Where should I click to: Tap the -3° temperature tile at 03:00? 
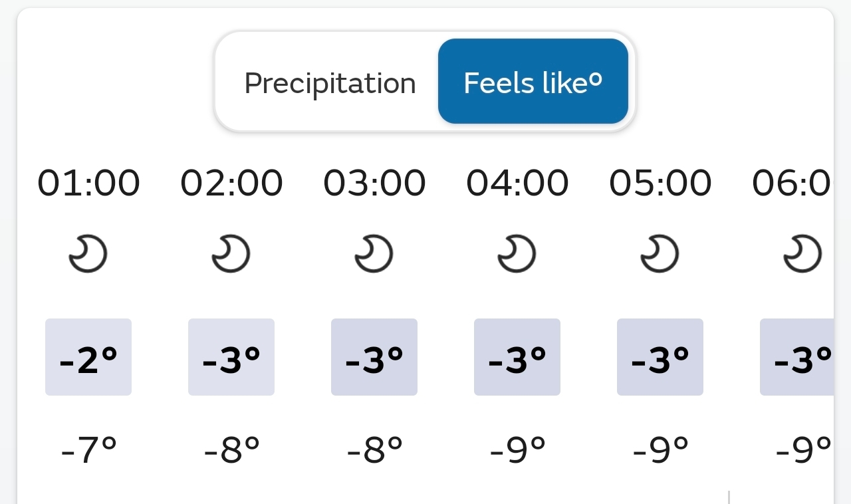(374, 357)
